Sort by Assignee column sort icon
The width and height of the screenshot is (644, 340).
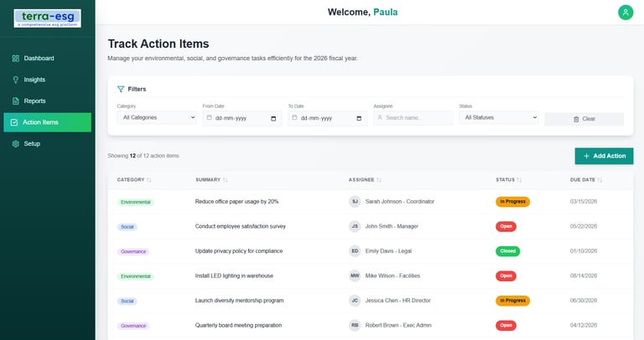tap(379, 180)
